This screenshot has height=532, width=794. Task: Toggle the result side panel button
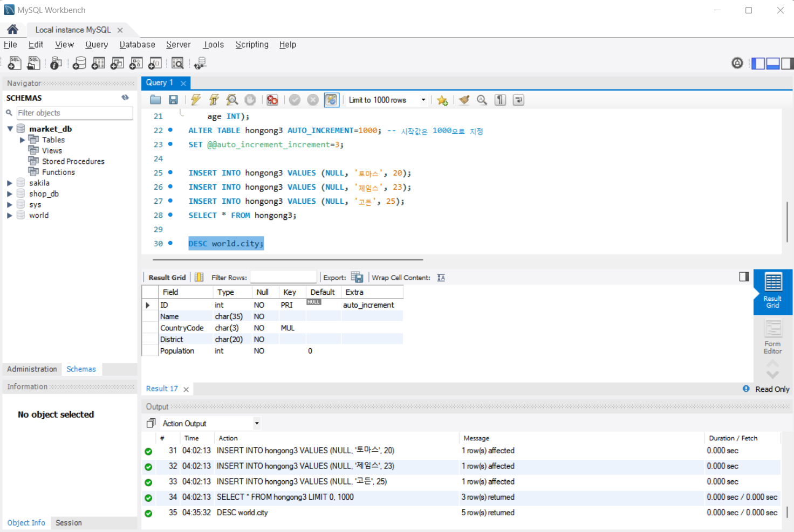(744, 277)
